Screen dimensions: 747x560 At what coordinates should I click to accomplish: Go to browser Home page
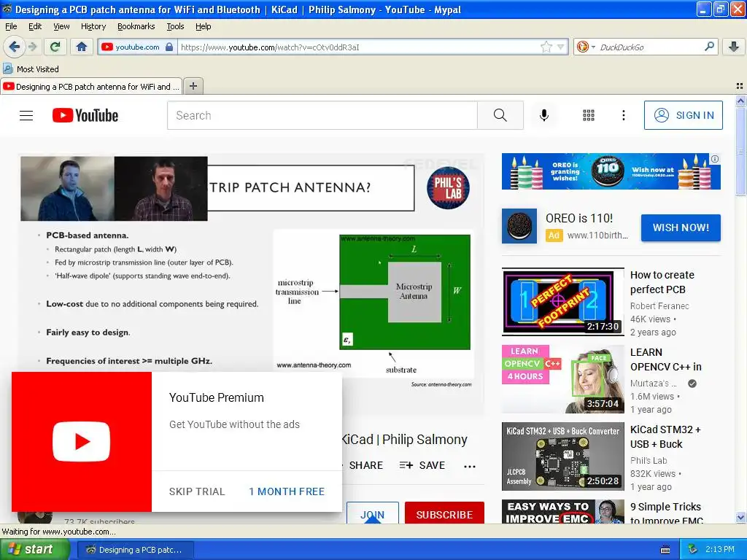[x=82, y=47]
